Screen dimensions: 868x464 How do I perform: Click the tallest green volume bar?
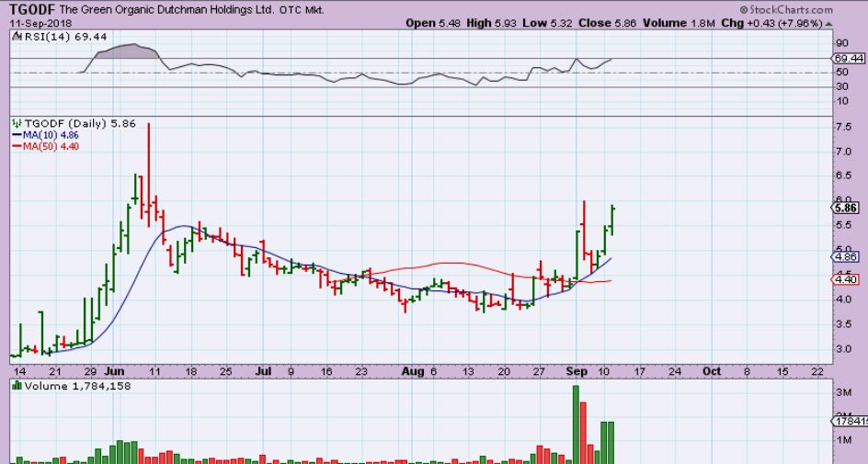pos(577,423)
